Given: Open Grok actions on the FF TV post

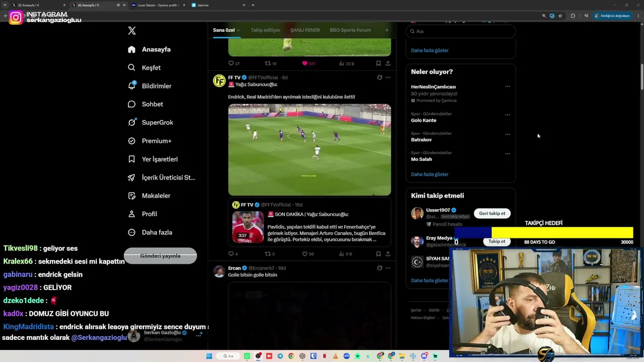Looking at the screenshot, I should click(x=379, y=77).
